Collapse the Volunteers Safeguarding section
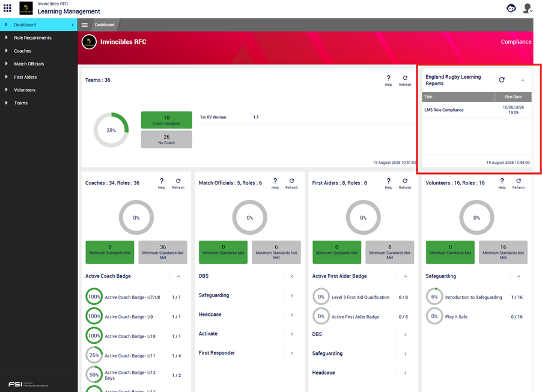Screen dimensions: 542x392 click(x=519, y=276)
